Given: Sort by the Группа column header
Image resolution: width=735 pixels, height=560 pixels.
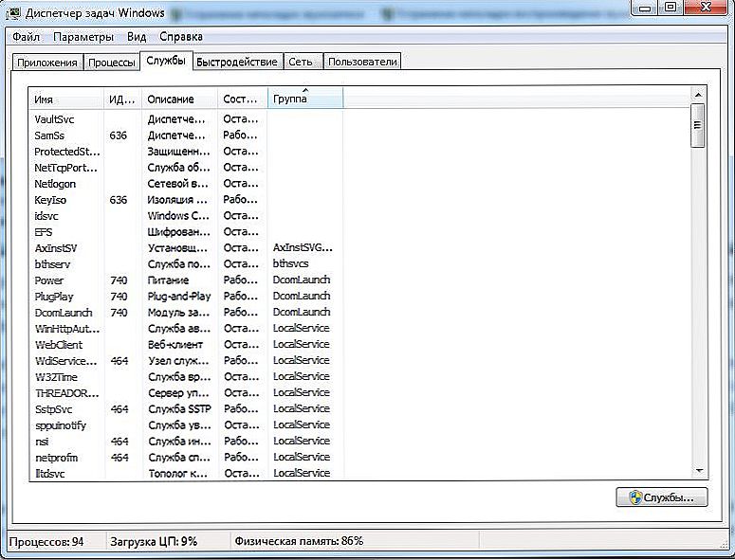Looking at the screenshot, I should coord(305,99).
